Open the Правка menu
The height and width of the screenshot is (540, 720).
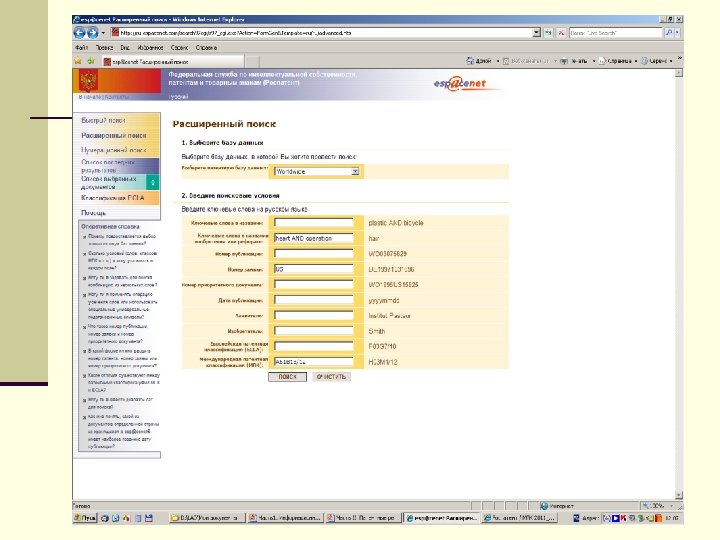(x=104, y=48)
